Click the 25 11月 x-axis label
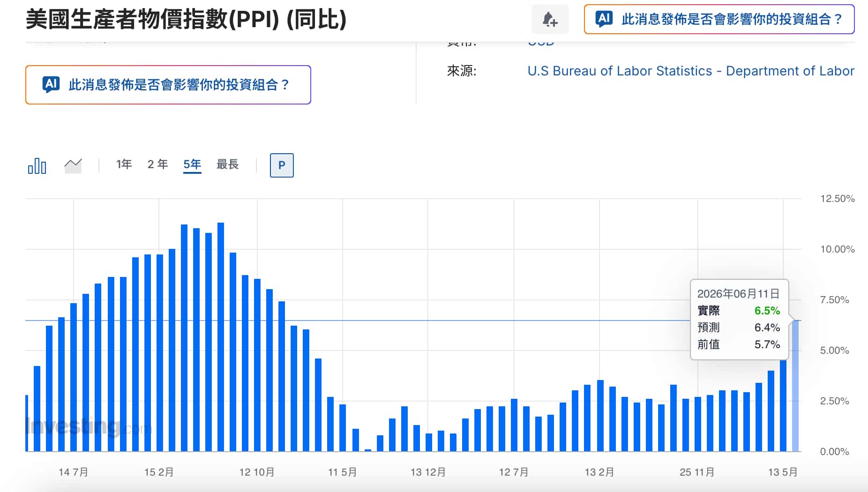Image resolution: width=868 pixels, height=492 pixels. click(697, 472)
